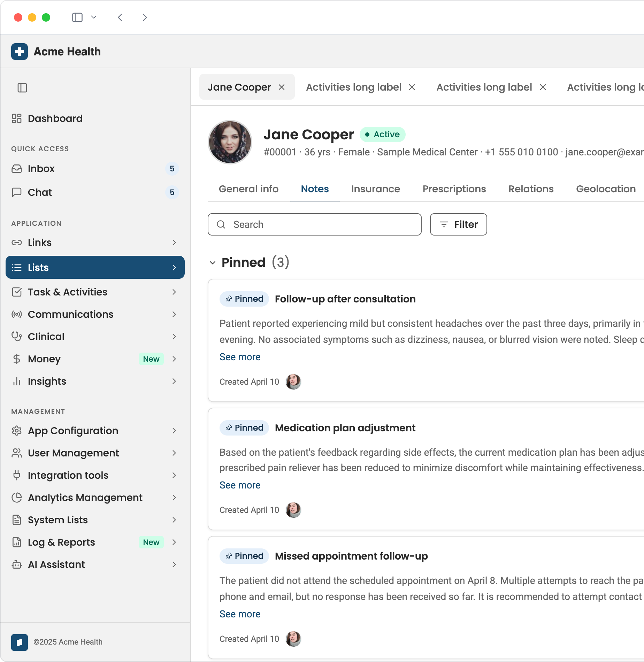
Task: See more of Missed appointment follow-up note
Action: [x=240, y=614]
